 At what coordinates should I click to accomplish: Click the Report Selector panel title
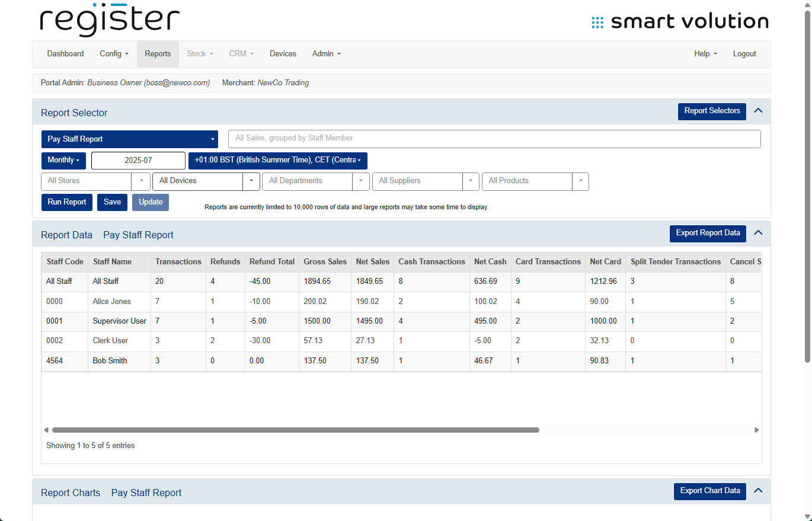click(74, 113)
